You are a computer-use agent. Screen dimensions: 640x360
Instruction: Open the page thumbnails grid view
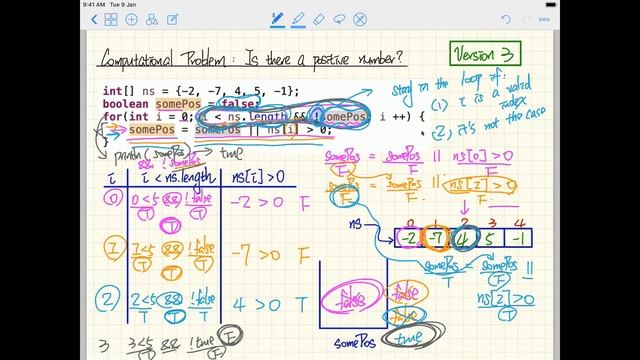tap(111, 19)
